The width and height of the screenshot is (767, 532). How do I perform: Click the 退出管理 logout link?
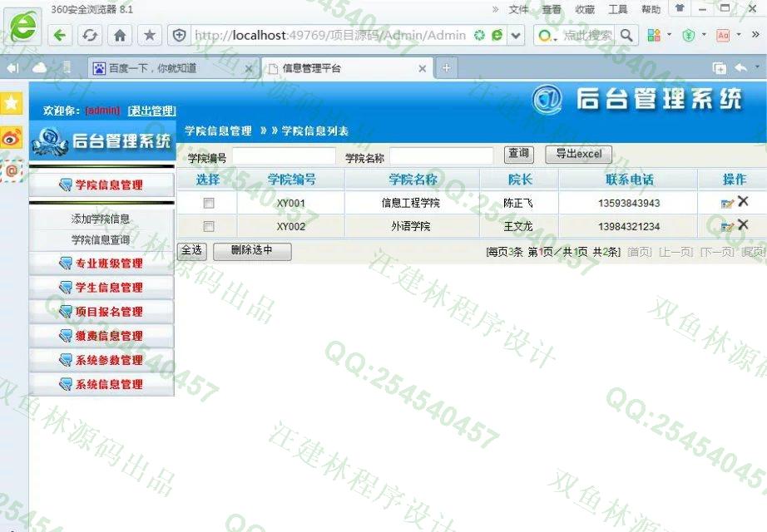pyautogui.click(x=152, y=111)
